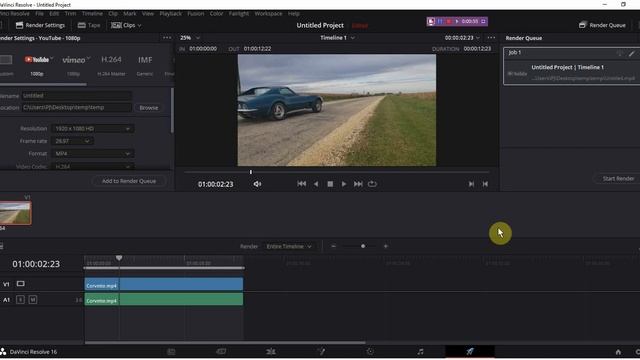Pause the screen recorder overlay
The image size is (640, 360).
tap(440, 21)
